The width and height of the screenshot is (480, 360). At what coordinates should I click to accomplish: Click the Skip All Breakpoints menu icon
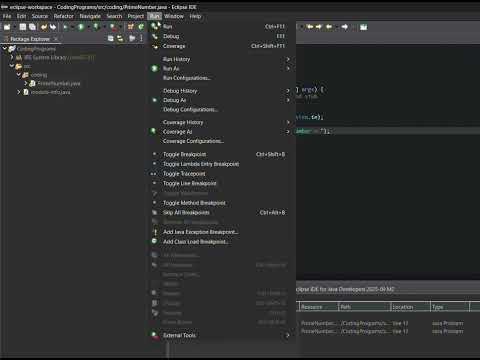pos(155,213)
